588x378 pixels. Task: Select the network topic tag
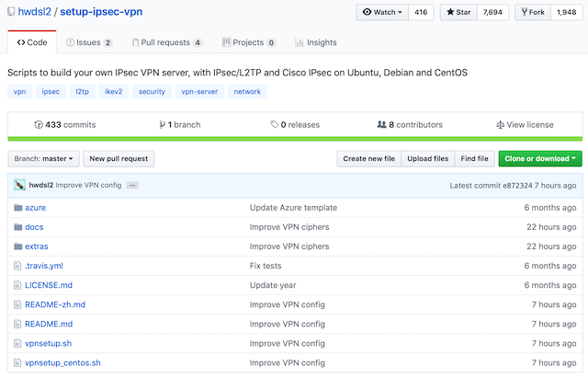click(x=247, y=92)
